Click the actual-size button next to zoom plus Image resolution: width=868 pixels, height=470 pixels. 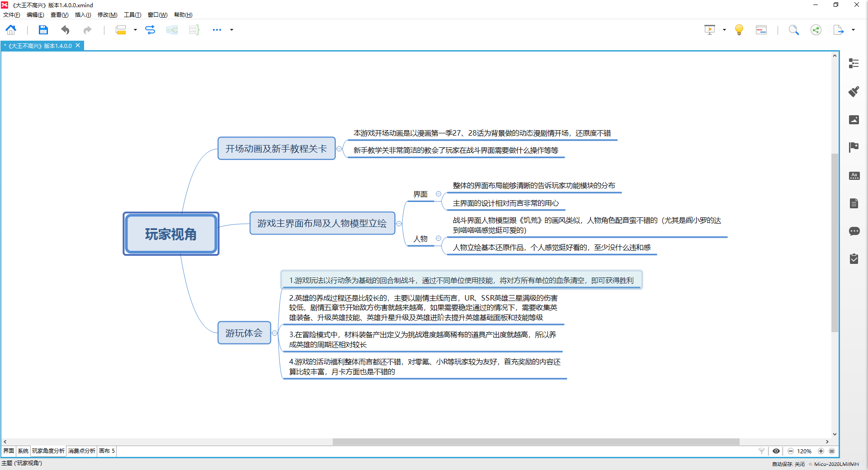(832, 451)
